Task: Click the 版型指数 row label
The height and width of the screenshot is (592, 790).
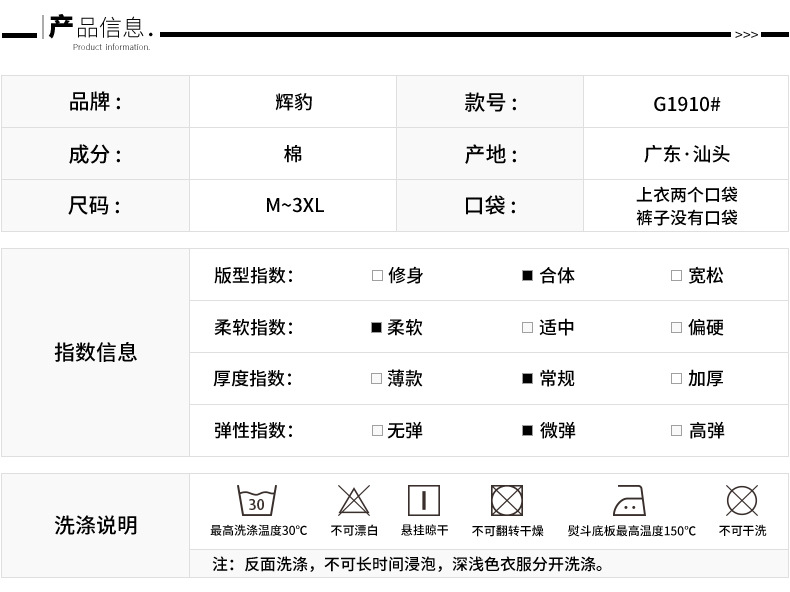Action: [254, 276]
